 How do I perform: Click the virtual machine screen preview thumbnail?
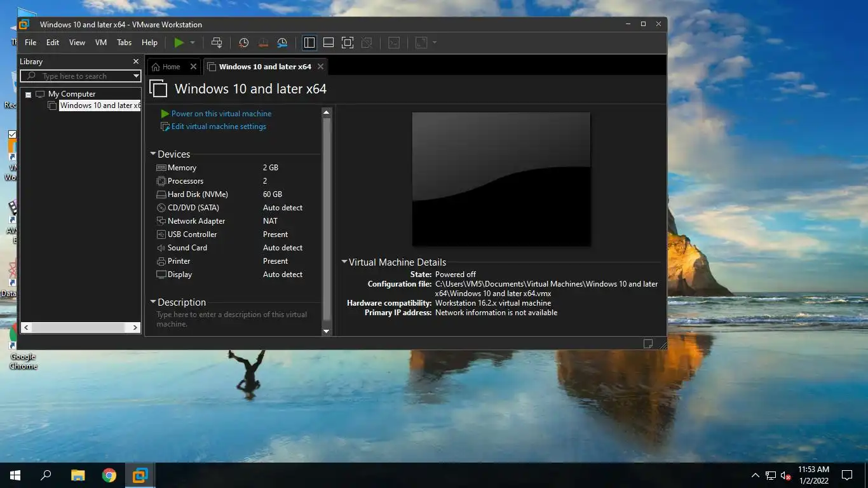tap(501, 179)
